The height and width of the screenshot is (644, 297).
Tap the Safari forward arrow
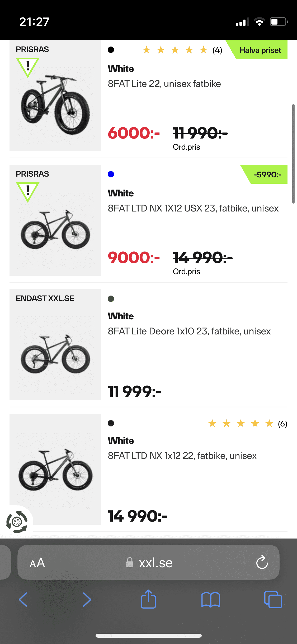(x=87, y=599)
